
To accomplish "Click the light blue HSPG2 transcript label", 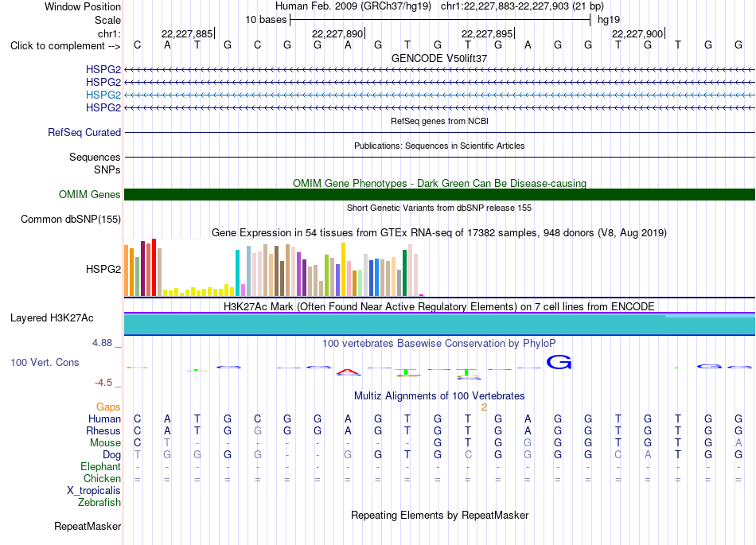I will coord(103,95).
